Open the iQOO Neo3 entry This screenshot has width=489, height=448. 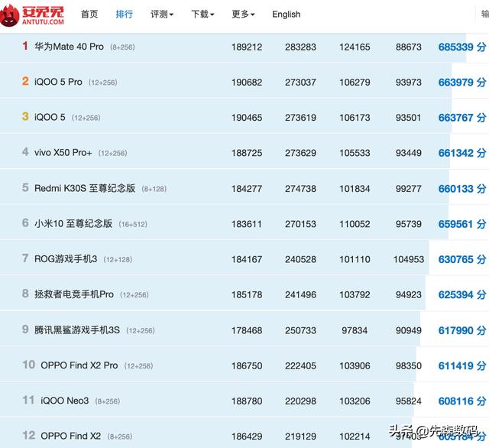[64, 401]
